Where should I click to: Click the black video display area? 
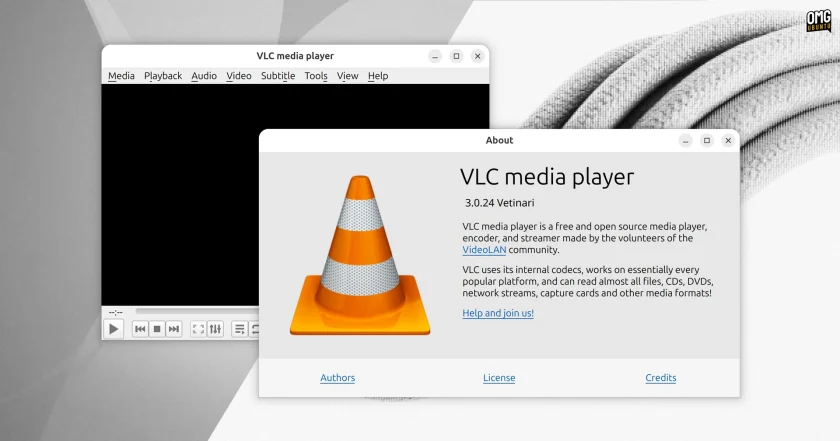click(181, 195)
